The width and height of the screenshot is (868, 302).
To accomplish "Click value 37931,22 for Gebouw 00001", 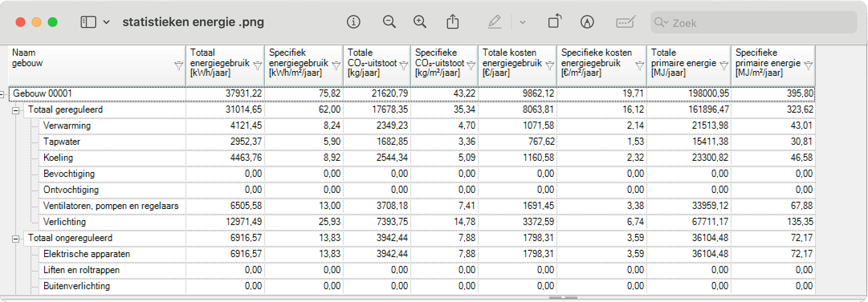I will click(x=244, y=93).
